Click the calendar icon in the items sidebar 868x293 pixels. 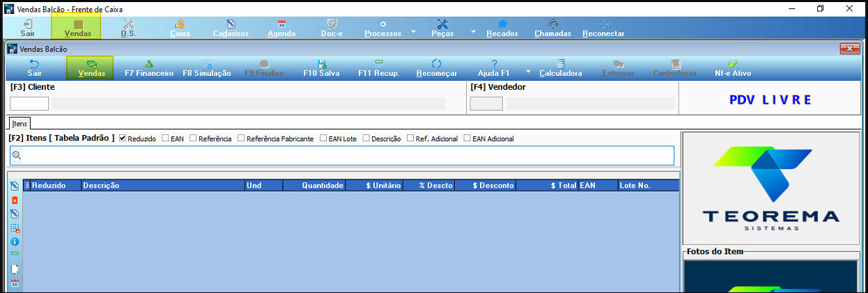(x=15, y=283)
